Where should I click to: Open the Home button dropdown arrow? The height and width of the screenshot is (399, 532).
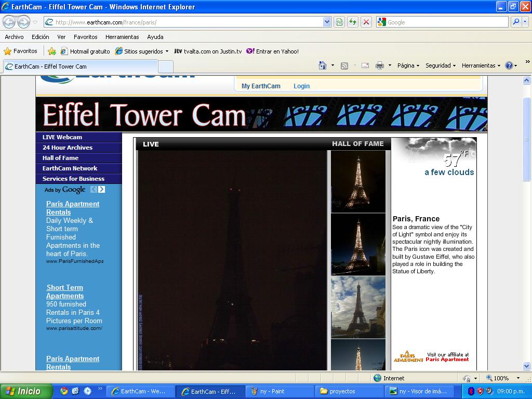pos(332,65)
